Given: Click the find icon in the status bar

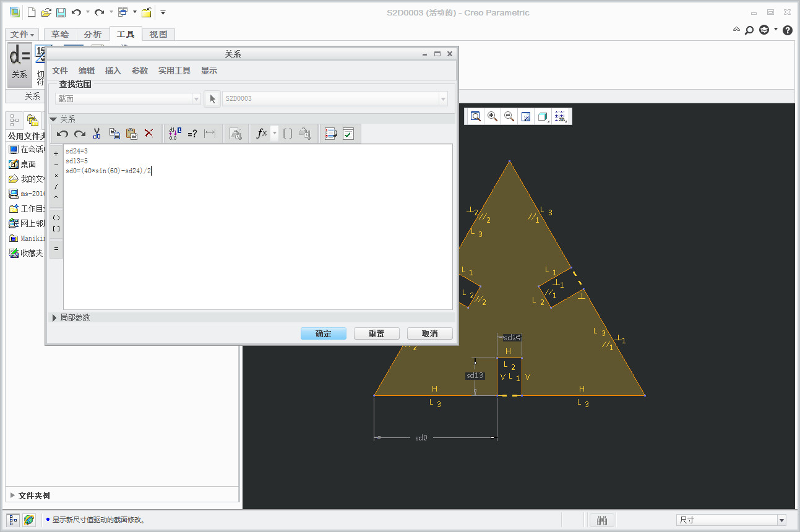Looking at the screenshot, I should pyautogui.click(x=601, y=520).
